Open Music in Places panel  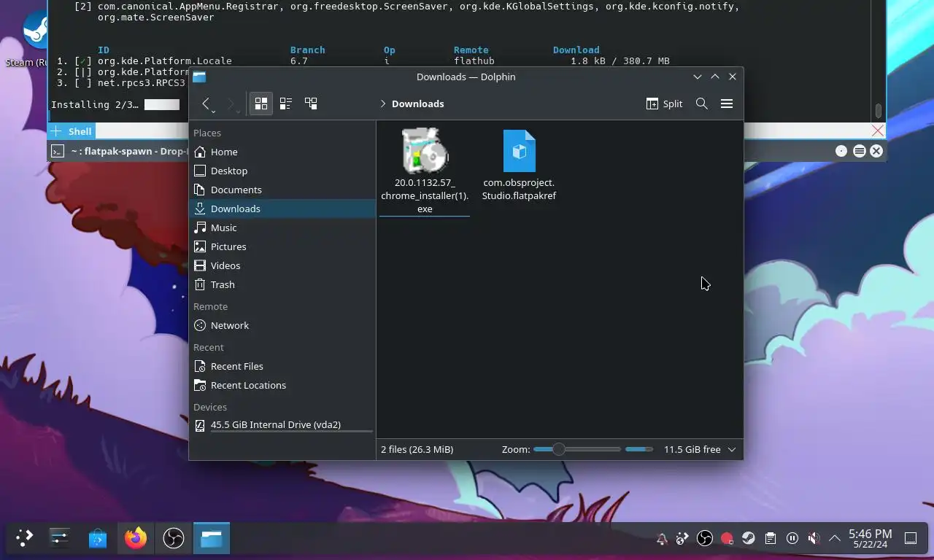(x=282, y=227)
